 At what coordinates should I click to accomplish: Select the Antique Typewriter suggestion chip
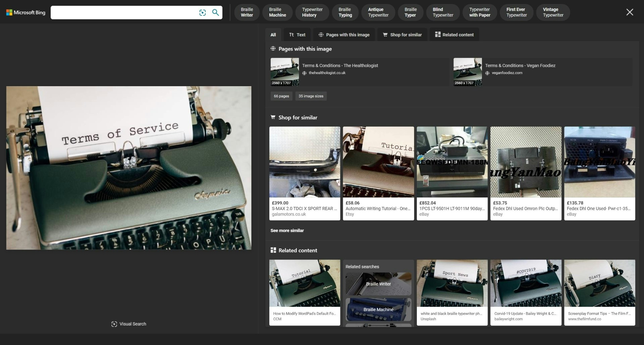pos(378,12)
